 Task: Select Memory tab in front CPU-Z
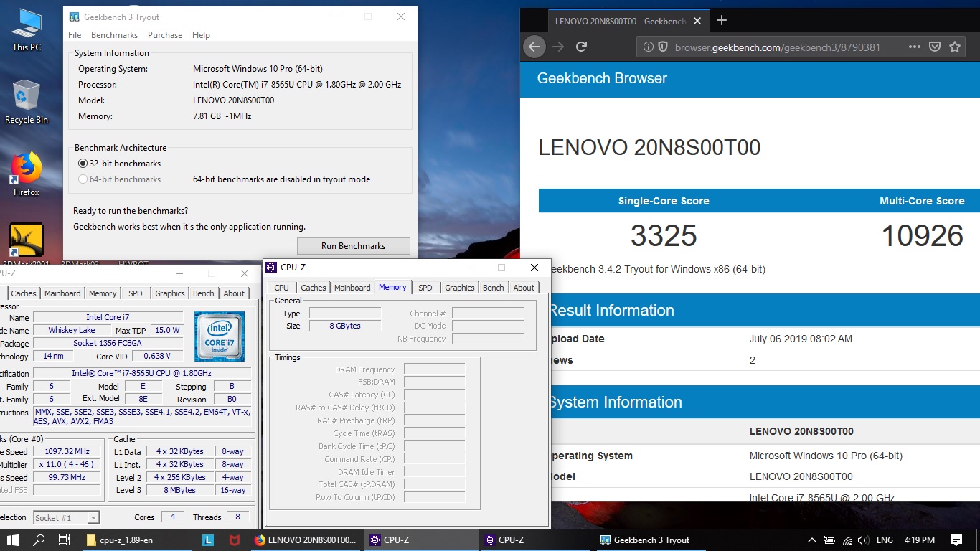[x=392, y=287]
